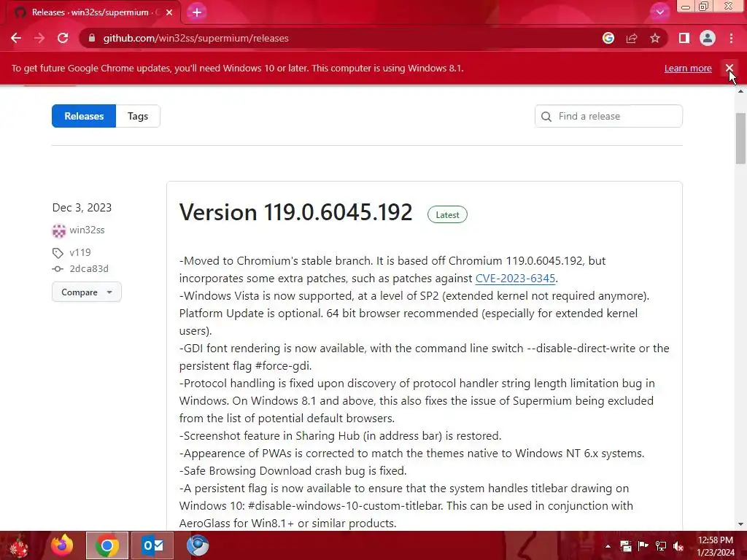Click the scrollbar up arrow
Viewport: 747px width, 560px height.
740,91
